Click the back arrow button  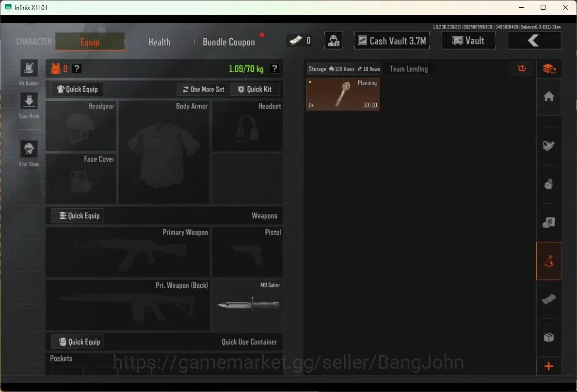(x=534, y=40)
